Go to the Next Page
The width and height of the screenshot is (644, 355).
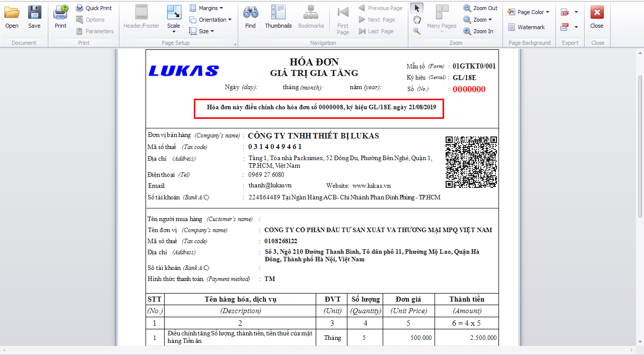pos(377,20)
